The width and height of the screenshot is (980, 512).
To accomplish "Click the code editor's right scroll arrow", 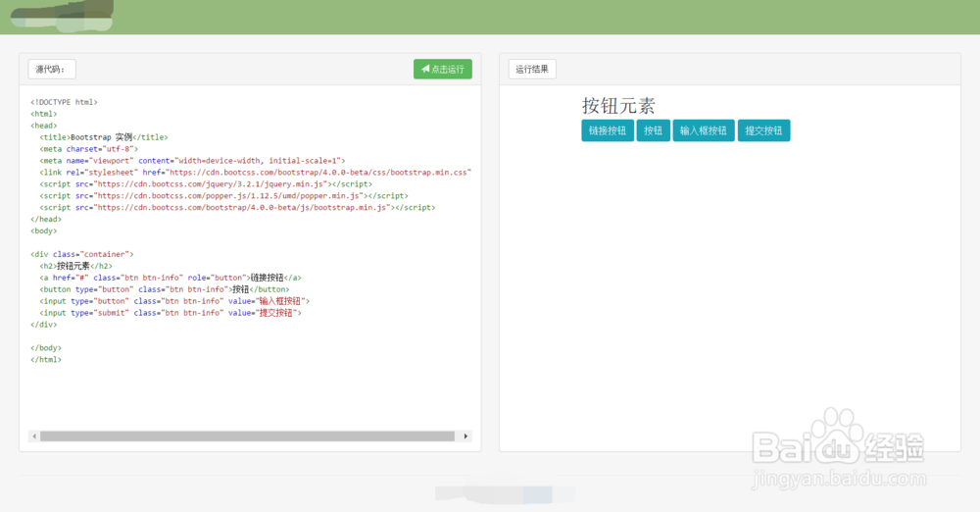I will (465, 436).
